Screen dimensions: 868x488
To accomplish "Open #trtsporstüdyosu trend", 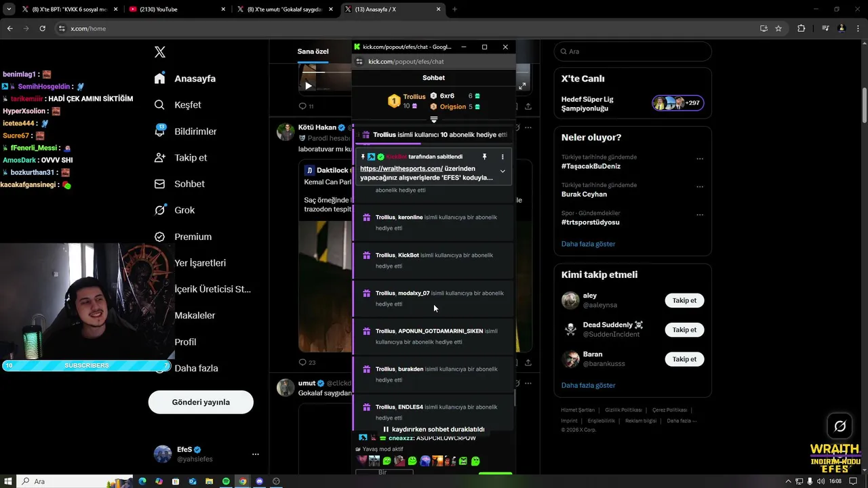I will click(590, 222).
